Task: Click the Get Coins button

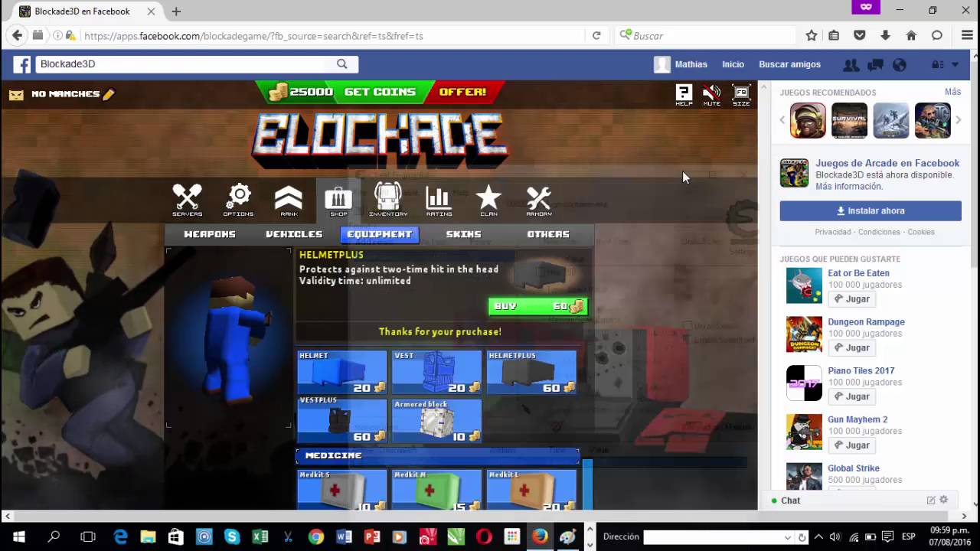Action: 380,92
